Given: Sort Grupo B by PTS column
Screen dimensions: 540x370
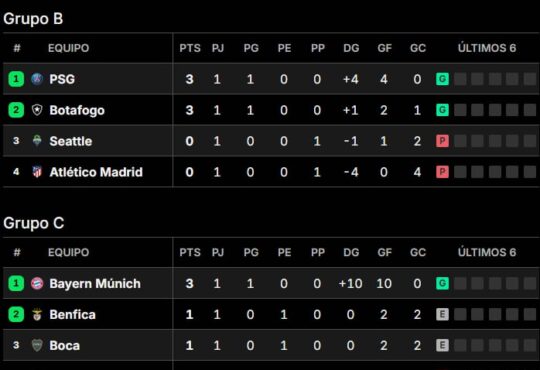Looking at the screenshot, I should 190,48.
